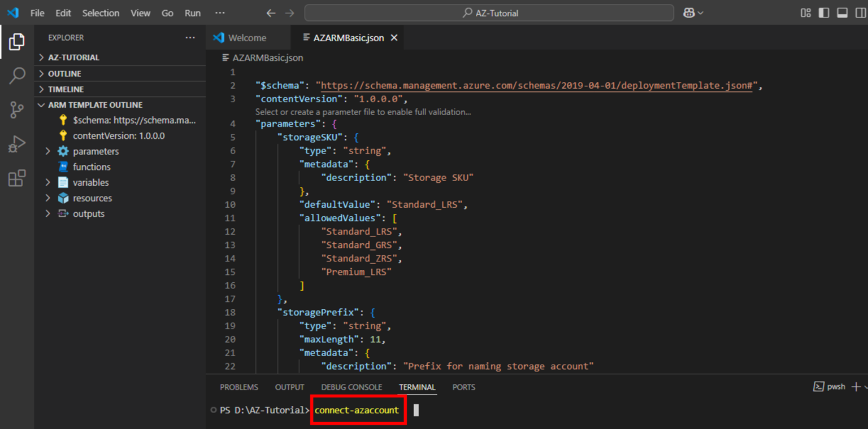Expand the parameters node in ARM outline
The height and width of the screenshot is (429, 868).
click(x=48, y=151)
